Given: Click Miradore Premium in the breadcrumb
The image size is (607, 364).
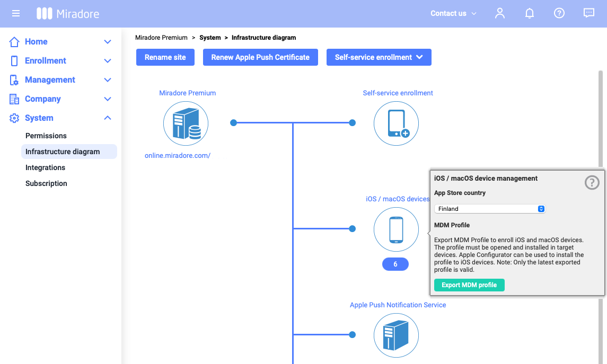Looking at the screenshot, I should (161, 38).
